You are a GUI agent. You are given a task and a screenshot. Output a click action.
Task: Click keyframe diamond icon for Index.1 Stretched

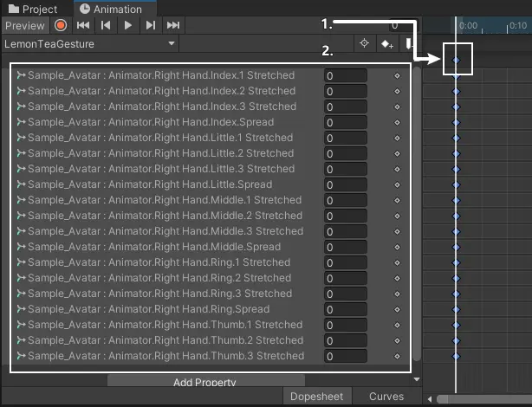coord(398,75)
